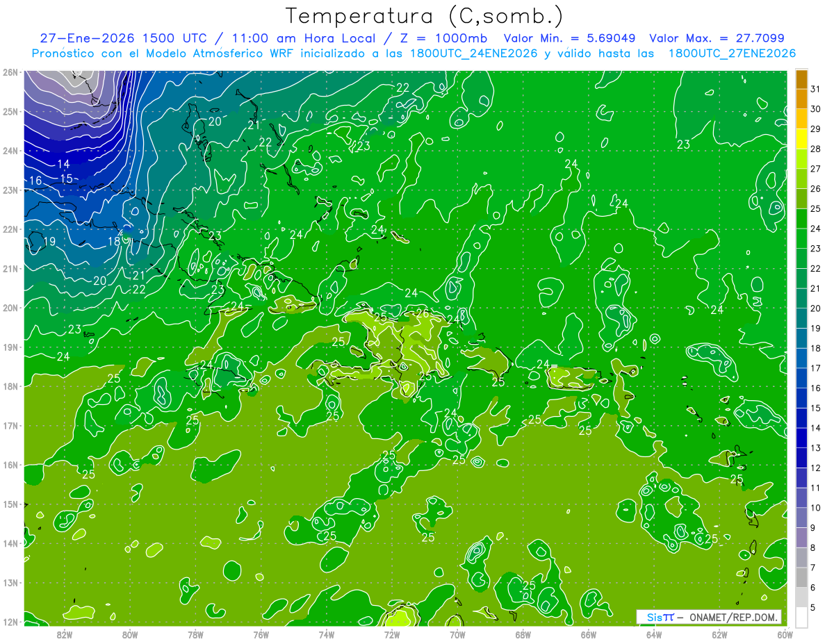834x644 pixels.
Task: Click the light gray swatch between 5 and 6
Action: click(801, 597)
